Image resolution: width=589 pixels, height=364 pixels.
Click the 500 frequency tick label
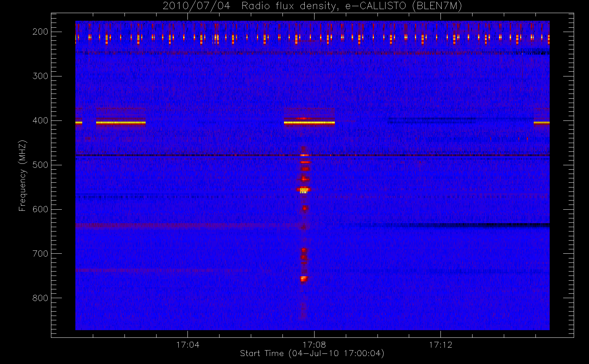click(40, 165)
